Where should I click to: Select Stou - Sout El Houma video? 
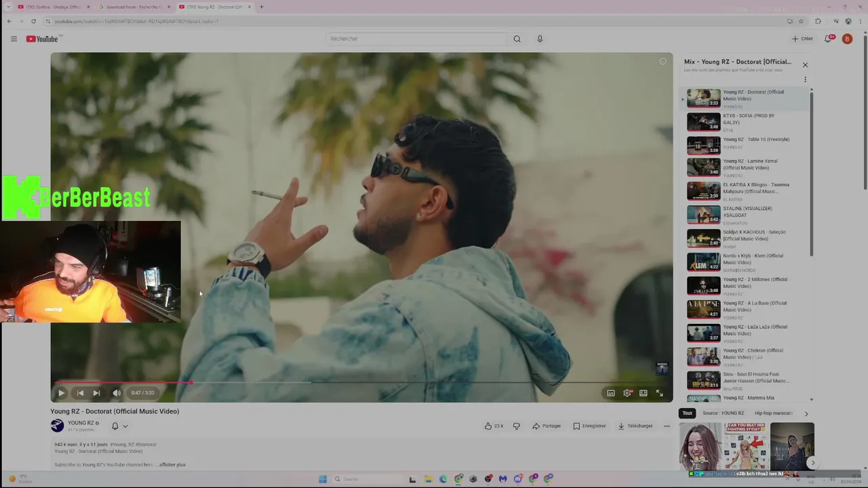(x=745, y=381)
